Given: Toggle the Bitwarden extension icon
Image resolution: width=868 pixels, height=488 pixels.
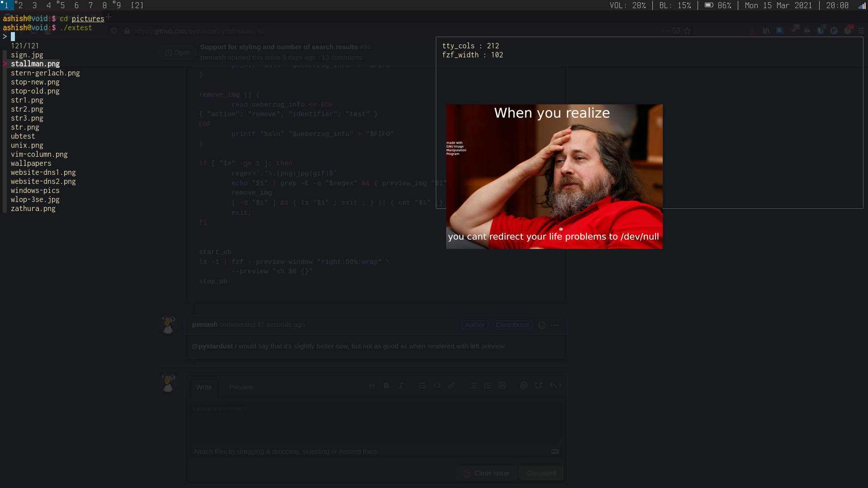Looking at the screenshot, I should (821, 31).
